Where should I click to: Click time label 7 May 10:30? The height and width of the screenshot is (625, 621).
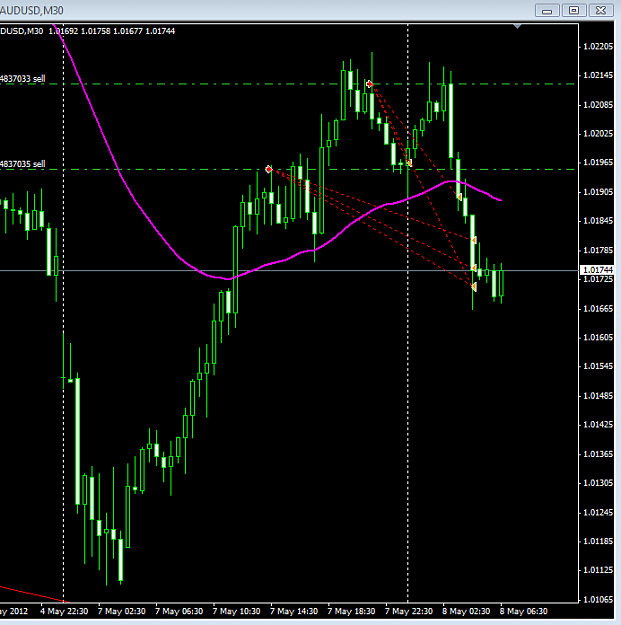coord(236,611)
